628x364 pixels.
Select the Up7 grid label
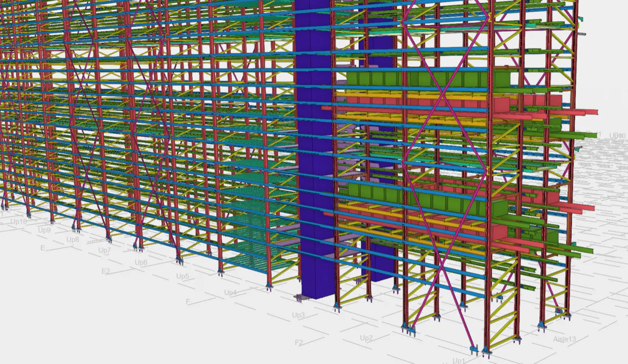[x=104, y=250]
